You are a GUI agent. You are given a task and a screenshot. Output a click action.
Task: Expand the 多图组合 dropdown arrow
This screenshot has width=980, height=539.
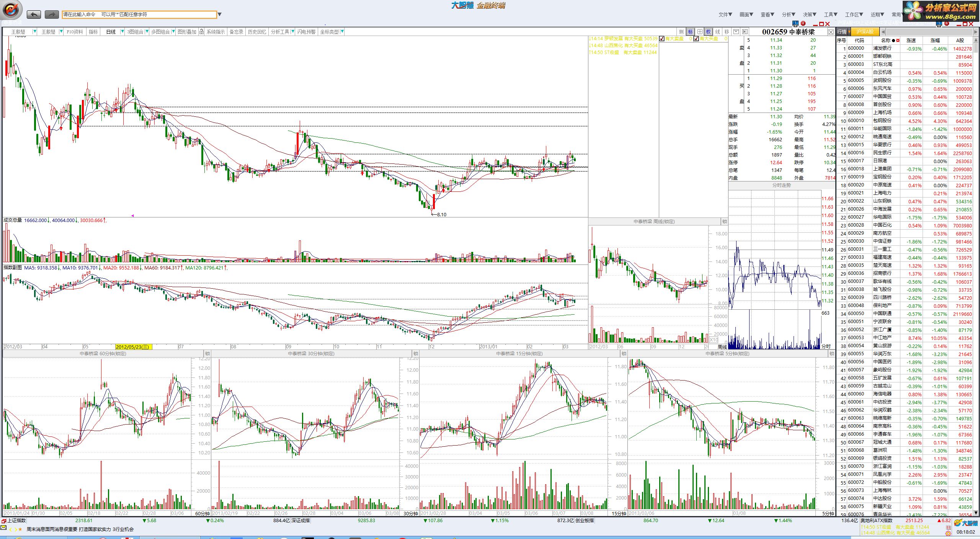tap(173, 32)
